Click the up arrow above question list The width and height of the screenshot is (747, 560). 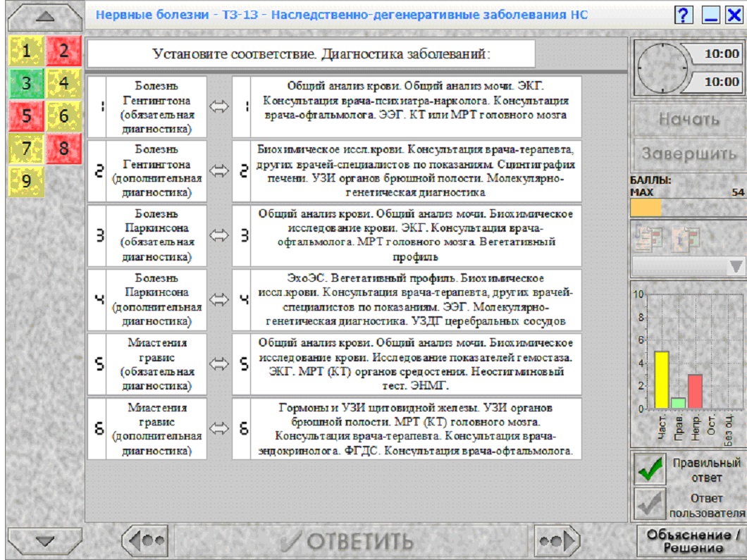coord(45,16)
